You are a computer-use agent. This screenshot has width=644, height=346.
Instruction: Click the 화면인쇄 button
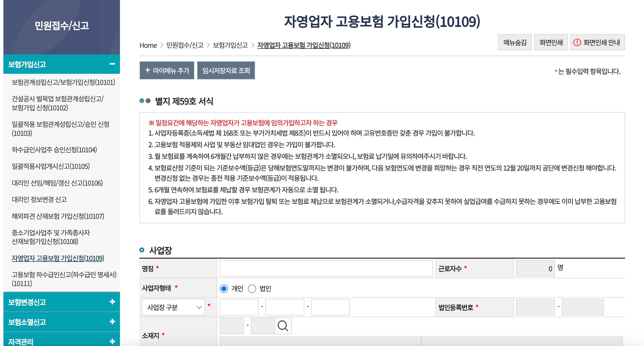(551, 42)
